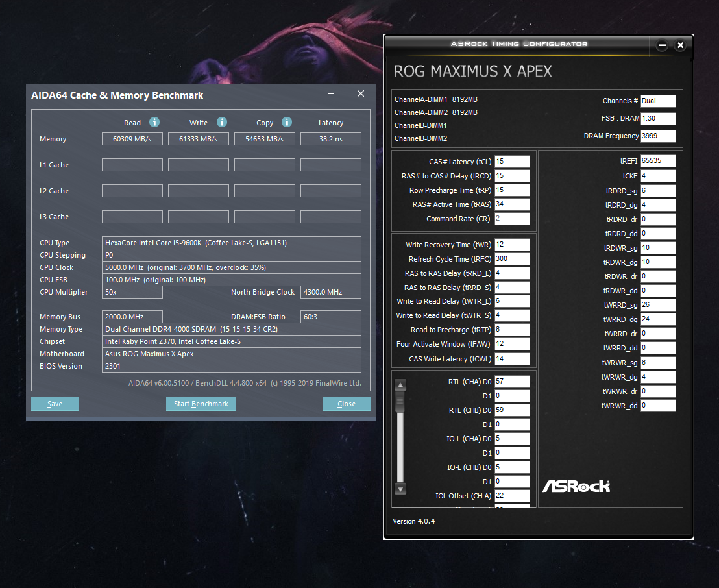Click the tRDWR_sg field

[658, 248]
